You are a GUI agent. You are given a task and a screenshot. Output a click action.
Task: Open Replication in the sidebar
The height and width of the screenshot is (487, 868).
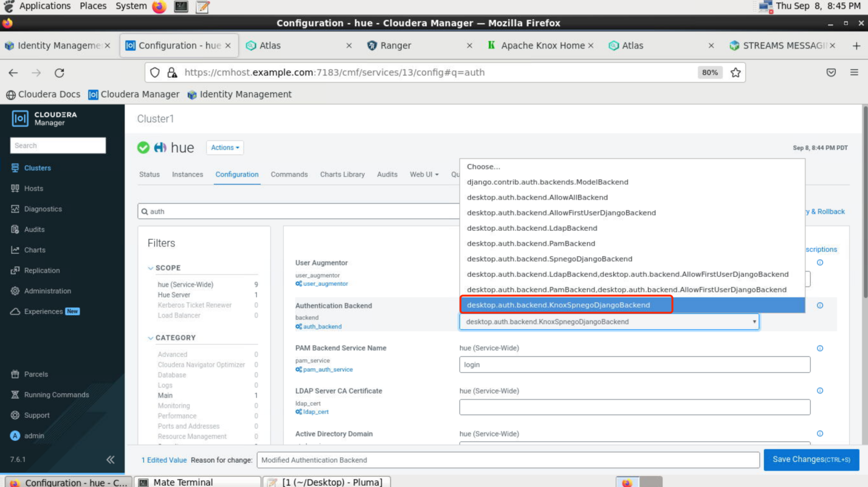pyautogui.click(x=35, y=271)
